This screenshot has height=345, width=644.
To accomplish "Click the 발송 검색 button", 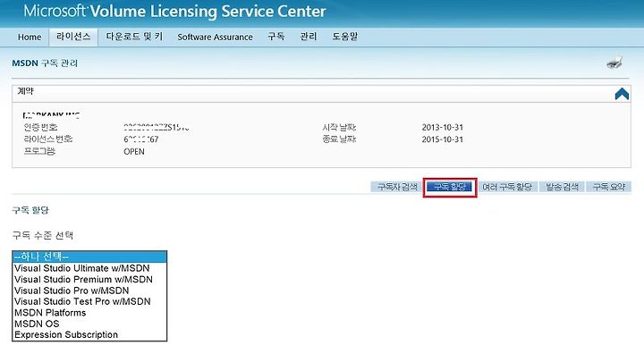I will coord(562,187).
